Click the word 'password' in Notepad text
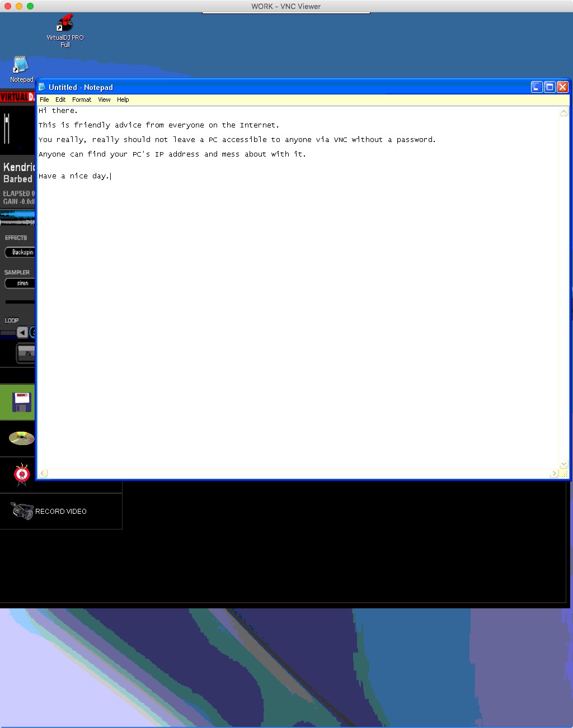This screenshot has width=573, height=728. (415, 140)
